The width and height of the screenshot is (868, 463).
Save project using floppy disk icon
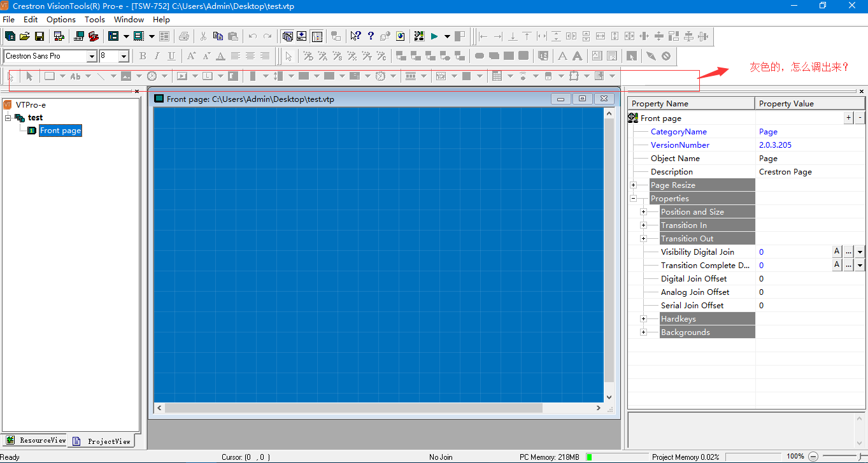click(39, 36)
